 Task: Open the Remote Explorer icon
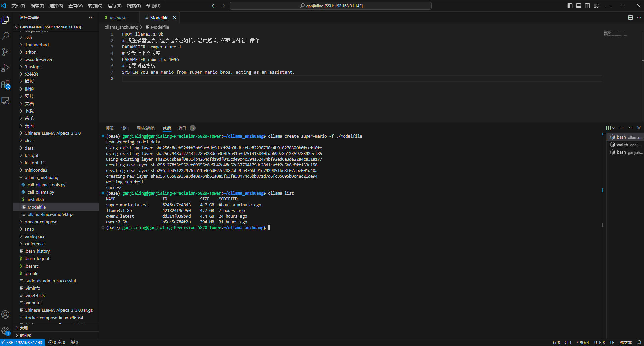[5, 101]
